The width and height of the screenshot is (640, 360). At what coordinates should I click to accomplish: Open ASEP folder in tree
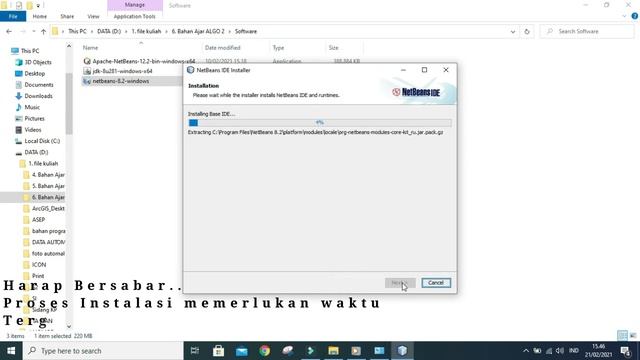coord(34,220)
